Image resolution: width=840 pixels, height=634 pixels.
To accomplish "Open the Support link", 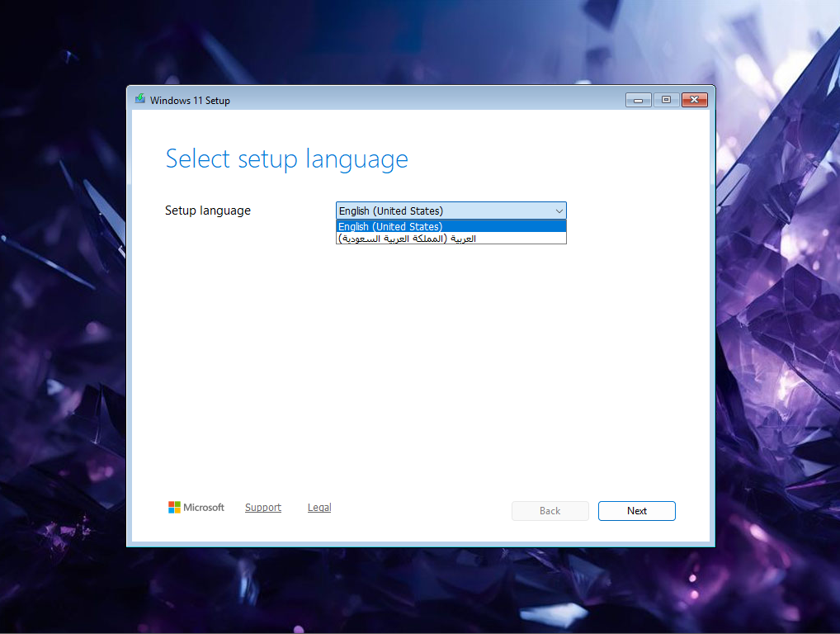I will (263, 507).
